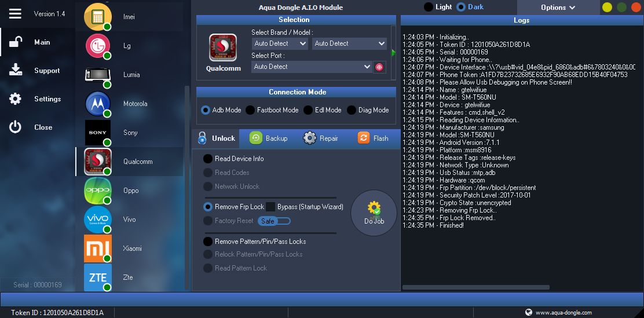Image resolution: width=644 pixels, height=318 pixels.
Task: Expand the Options menu
Action: (x=558, y=8)
